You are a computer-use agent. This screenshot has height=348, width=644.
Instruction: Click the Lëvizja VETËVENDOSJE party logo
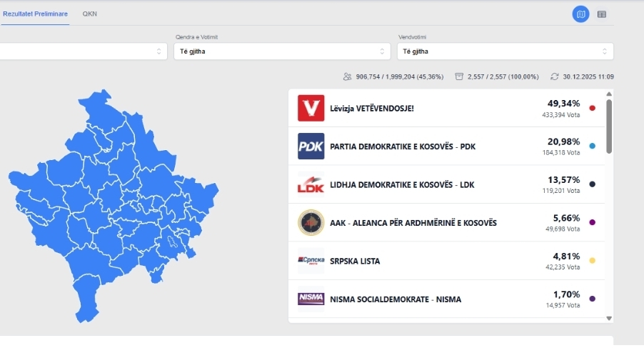click(311, 108)
